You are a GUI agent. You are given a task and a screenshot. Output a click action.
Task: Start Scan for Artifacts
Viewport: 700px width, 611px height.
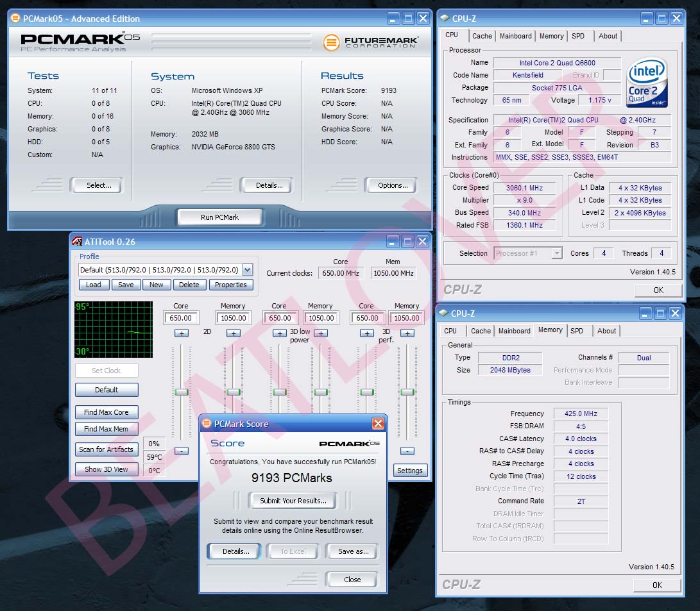[x=107, y=449]
